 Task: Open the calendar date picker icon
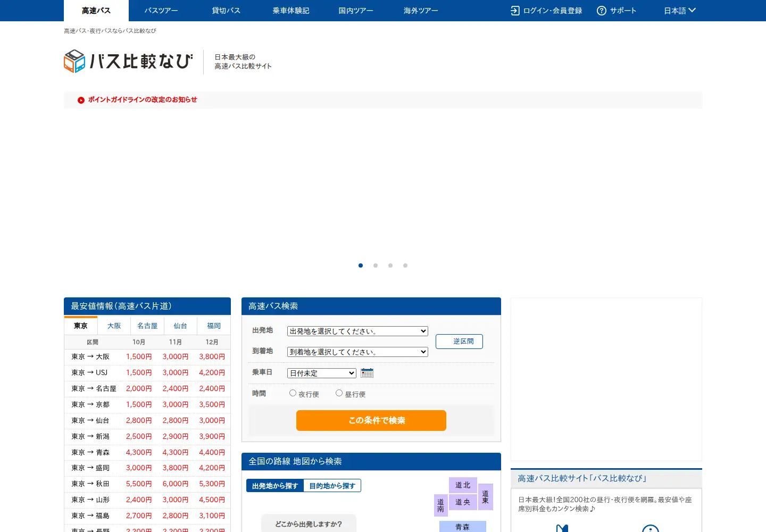[367, 373]
